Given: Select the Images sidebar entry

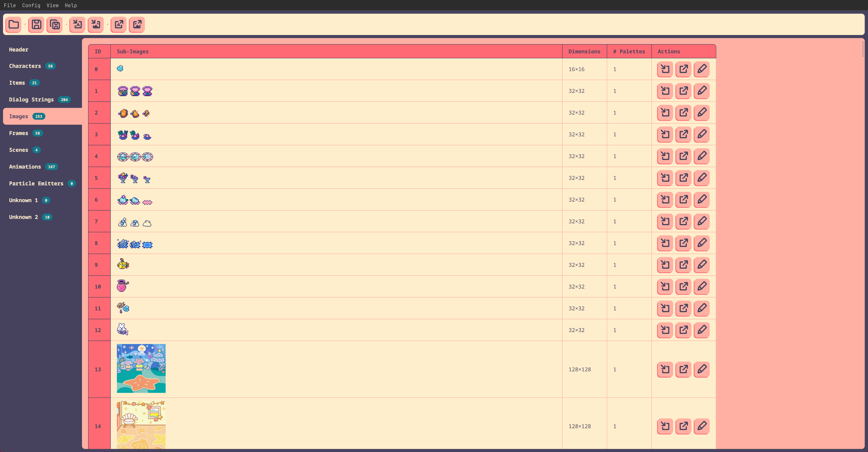Looking at the screenshot, I should point(43,116).
